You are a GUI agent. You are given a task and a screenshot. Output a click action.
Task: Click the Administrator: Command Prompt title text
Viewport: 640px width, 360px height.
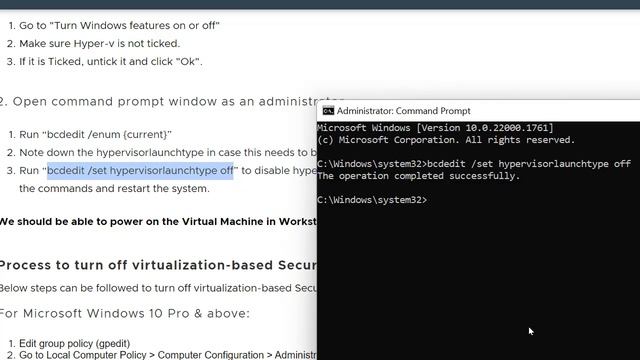click(404, 111)
